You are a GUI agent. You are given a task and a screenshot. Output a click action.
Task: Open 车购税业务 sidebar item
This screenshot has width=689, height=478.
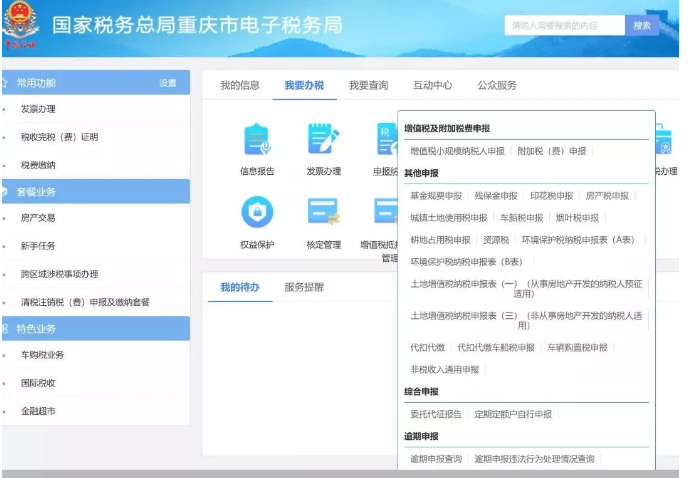tap(42, 355)
